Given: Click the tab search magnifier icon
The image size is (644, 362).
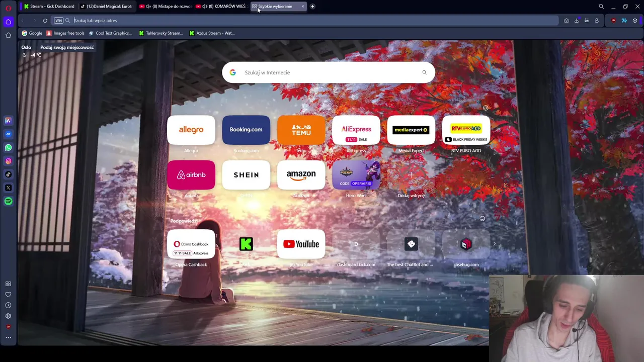Looking at the screenshot, I should 601,7.
